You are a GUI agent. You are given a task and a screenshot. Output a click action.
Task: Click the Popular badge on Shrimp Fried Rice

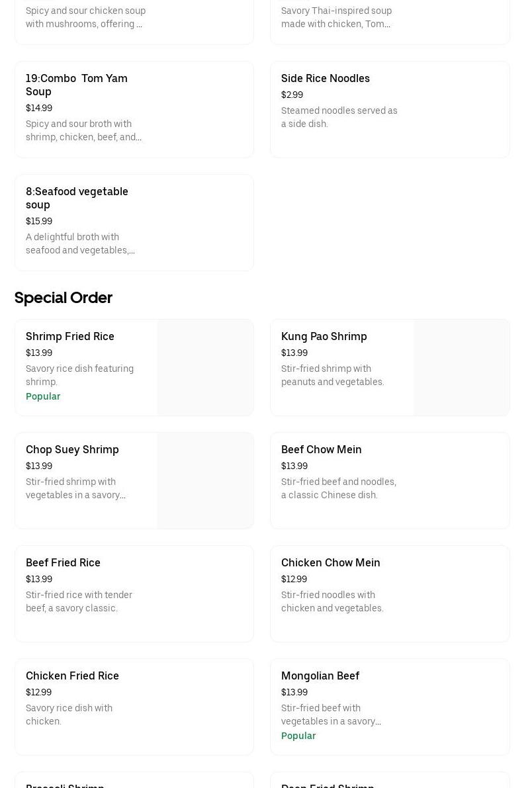tap(43, 396)
